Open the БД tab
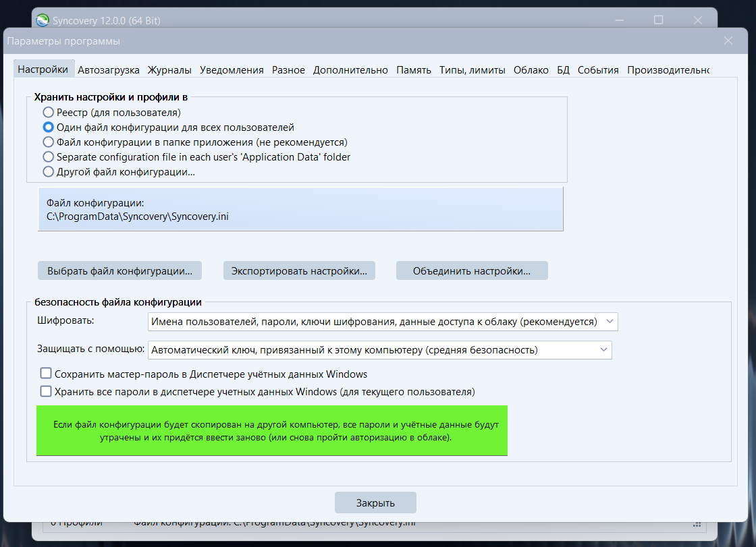Image resolution: width=756 pixels, height=547 pixels. 563,70
